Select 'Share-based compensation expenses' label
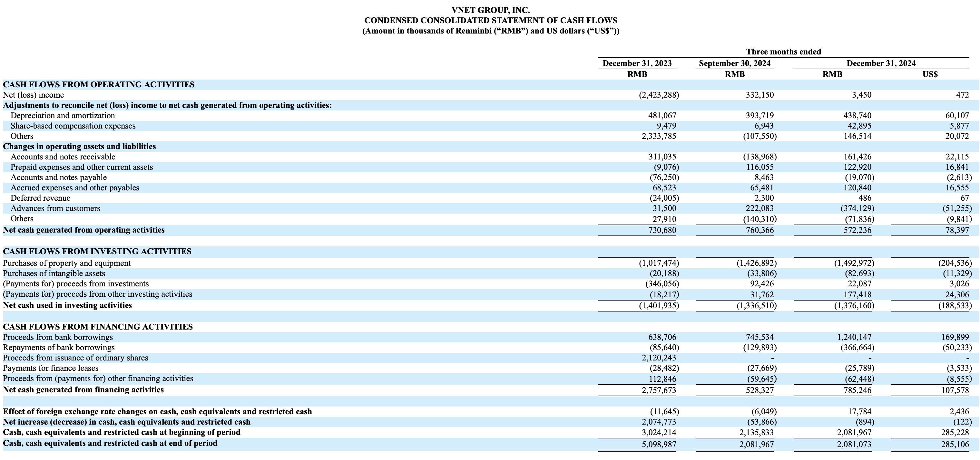This screenshot has height=460, width=980. tap(73, 126)
